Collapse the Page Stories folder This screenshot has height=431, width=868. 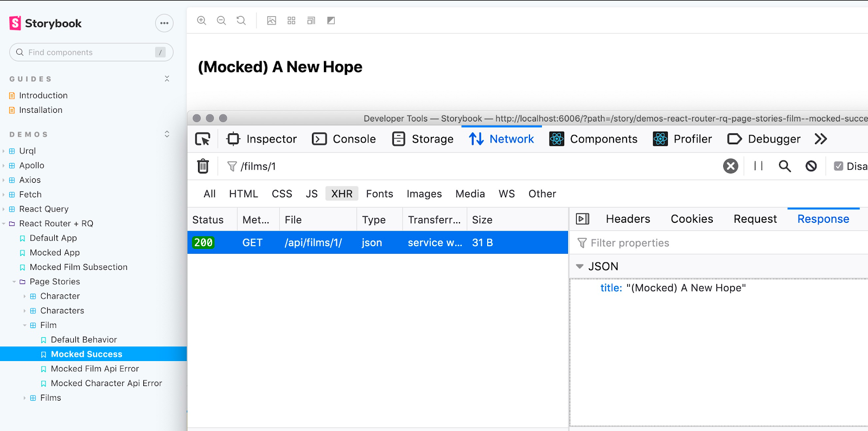pyautogui.click(x=55, y=281)
